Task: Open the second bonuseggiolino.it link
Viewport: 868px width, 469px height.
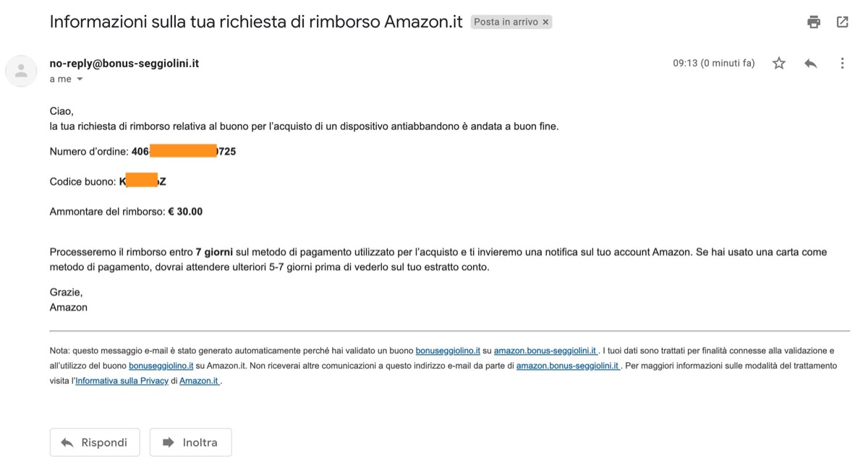Action: (161, 366)
